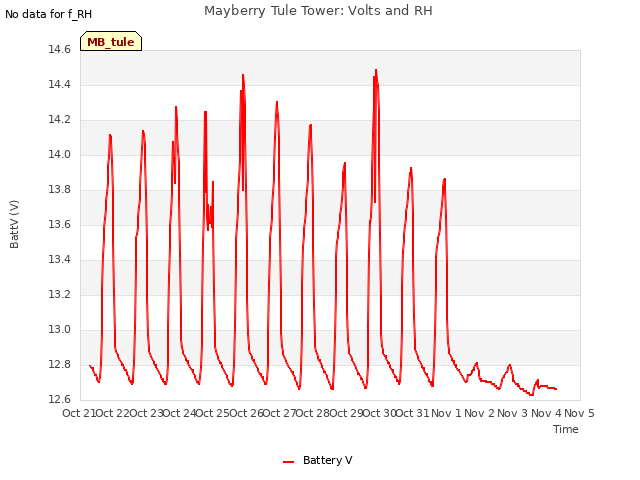
Task: Click the Oct 21 x-axis label
Action: point(79,413)
